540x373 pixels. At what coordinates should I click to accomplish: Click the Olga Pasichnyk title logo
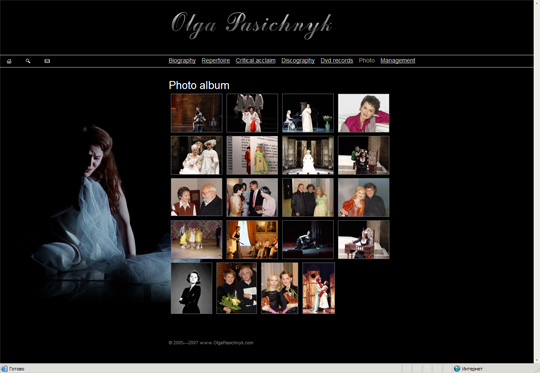coord(251,25)
